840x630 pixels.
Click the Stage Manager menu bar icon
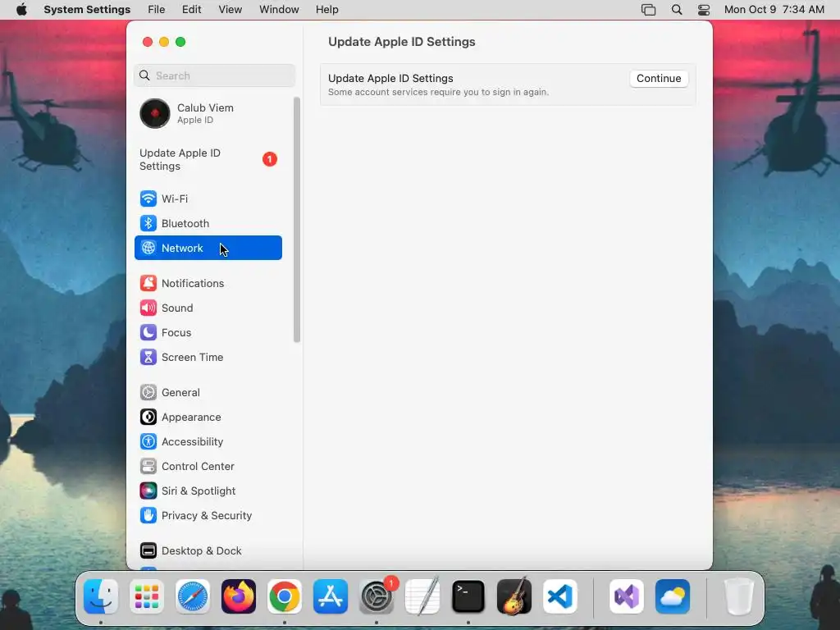pos(648,10)
